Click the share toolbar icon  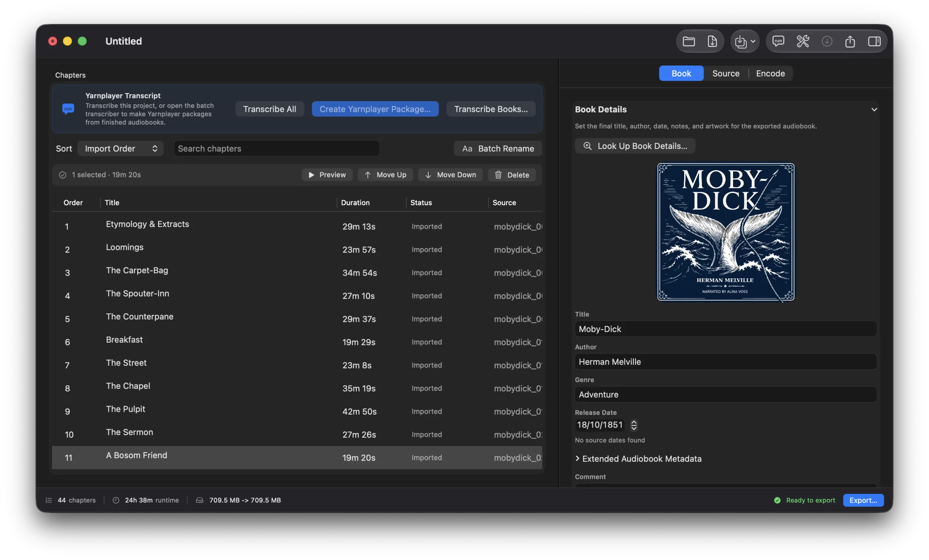coord(850,41)
